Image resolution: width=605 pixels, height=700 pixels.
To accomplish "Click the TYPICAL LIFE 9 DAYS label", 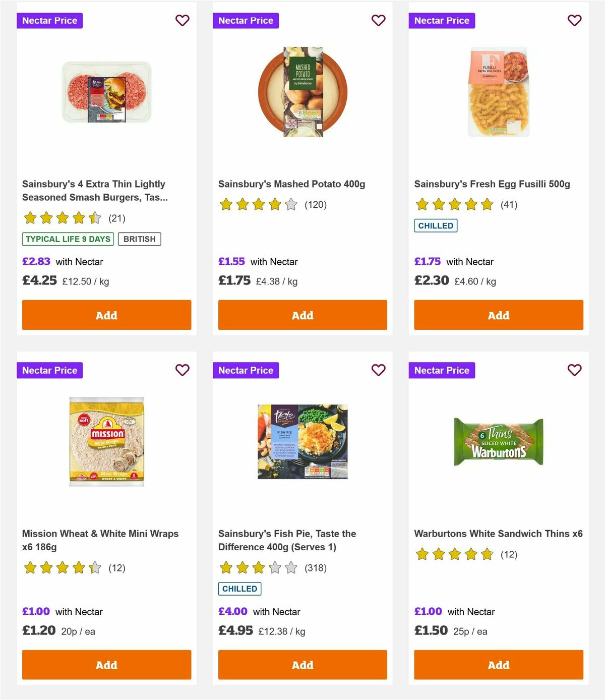I will click(x=67, y=239).
